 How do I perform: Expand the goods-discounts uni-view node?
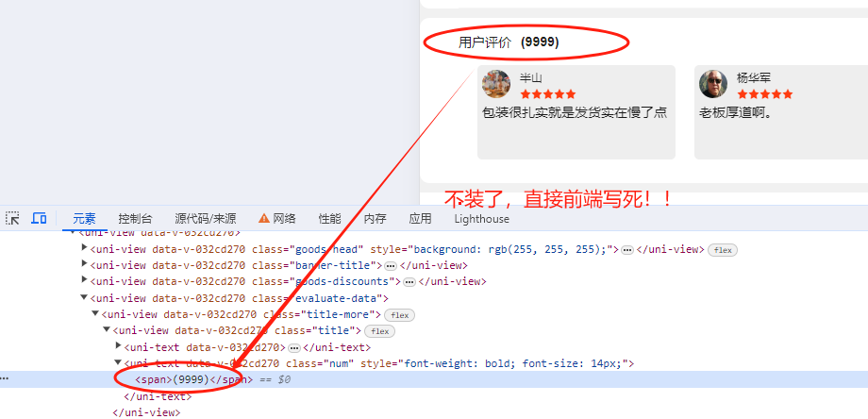tap(85, 279)
